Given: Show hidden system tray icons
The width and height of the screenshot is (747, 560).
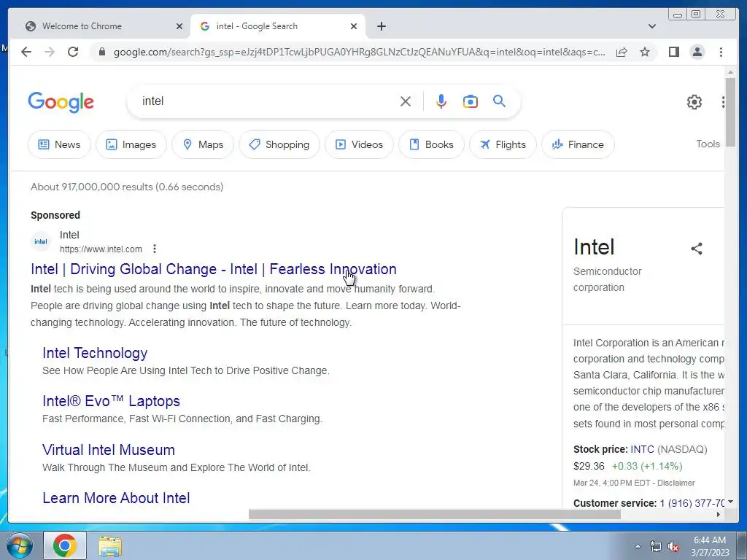Looking at the screenshot, I should pos(638,546).
